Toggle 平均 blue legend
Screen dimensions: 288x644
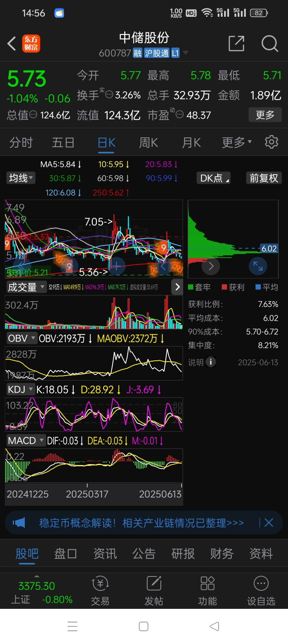tap(267, 287)
